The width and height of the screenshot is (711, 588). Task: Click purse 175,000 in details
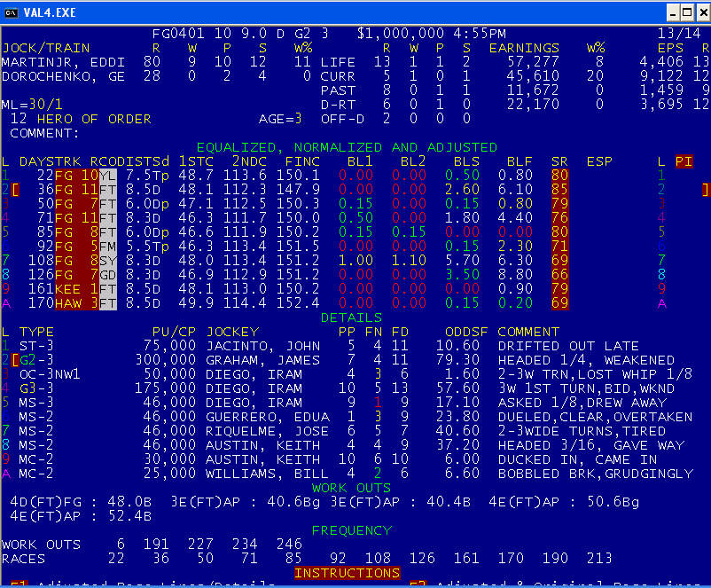pyautogui.click(x=166, y=388)
